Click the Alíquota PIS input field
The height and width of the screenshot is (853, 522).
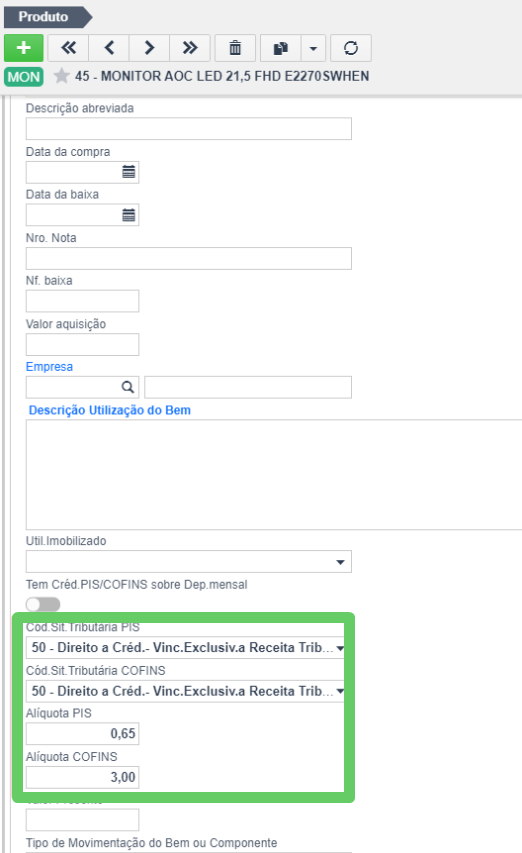click(x=83, y=733)
